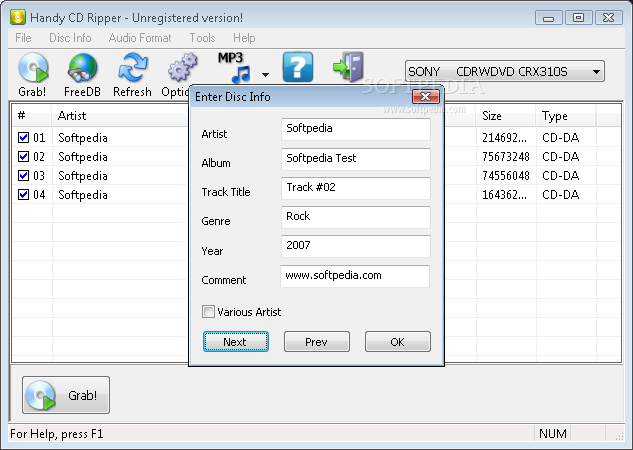Uncheck track 04 checkbox
This screenshot has width=633, height=450.
pos(23,195)
